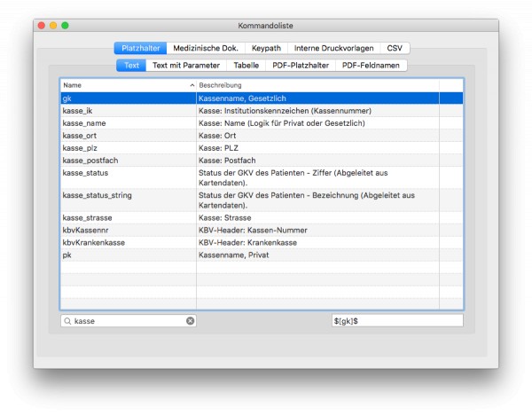Image resolution: width=532 pixels, height=416 pixels.
Task: Select the kasse_status row
Action: tap(262, 177)
